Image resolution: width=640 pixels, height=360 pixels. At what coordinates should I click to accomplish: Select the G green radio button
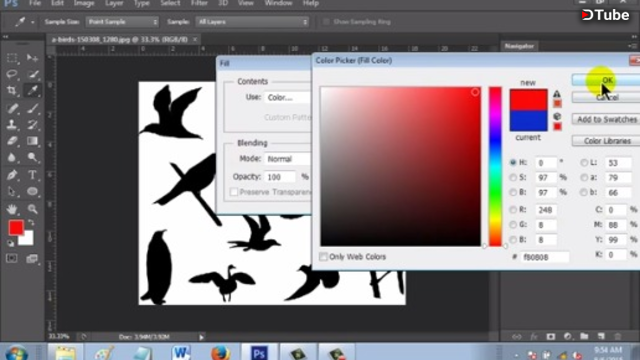513,224
